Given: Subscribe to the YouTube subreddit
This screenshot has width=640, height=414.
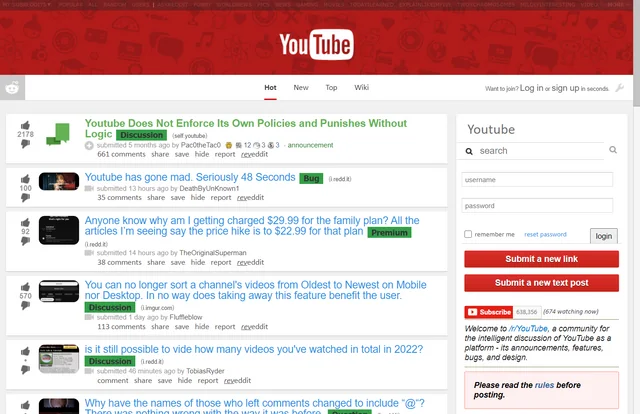Looking at the screenshot, I should coord(489,312).
